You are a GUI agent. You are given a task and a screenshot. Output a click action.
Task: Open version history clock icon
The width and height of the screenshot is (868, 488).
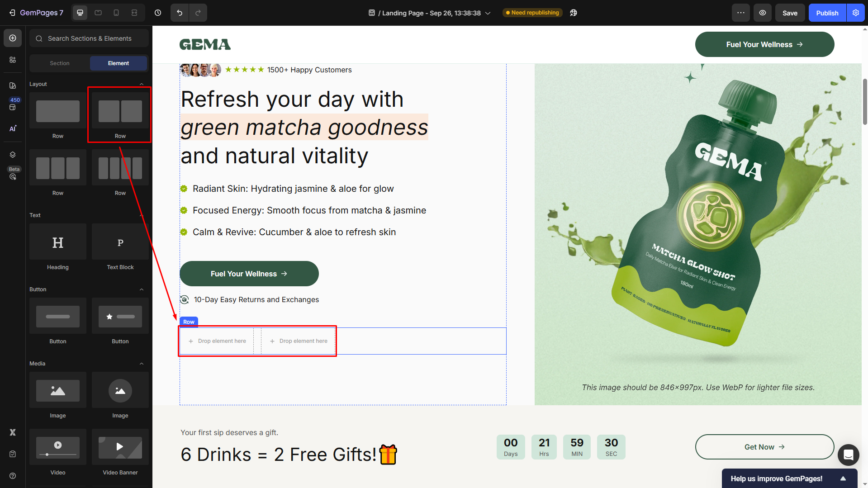(x=158, y=13)
